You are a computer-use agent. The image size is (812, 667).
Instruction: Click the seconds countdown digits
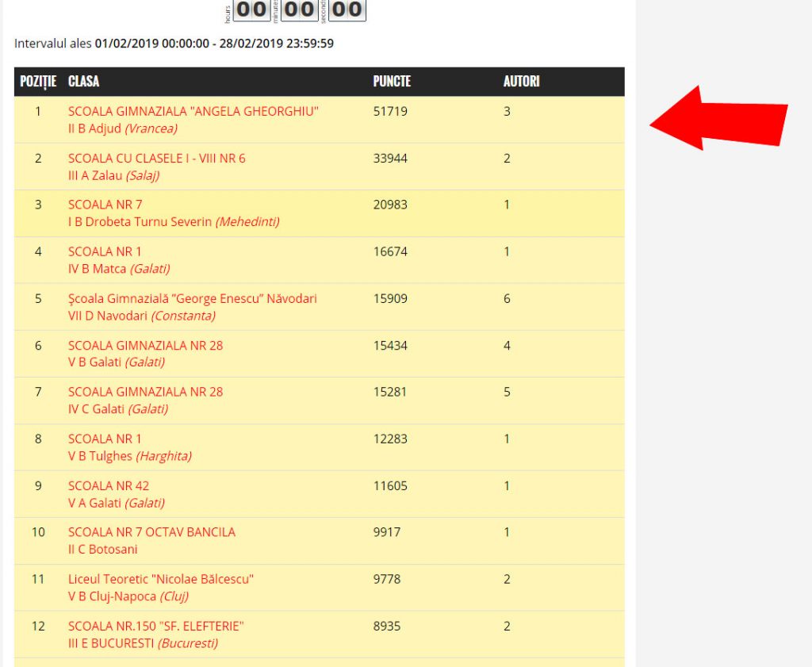(x=347, y=10)
